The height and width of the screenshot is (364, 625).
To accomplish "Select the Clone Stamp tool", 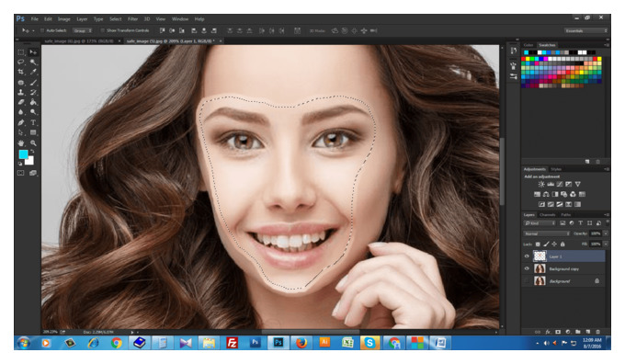I will (21, 93).
